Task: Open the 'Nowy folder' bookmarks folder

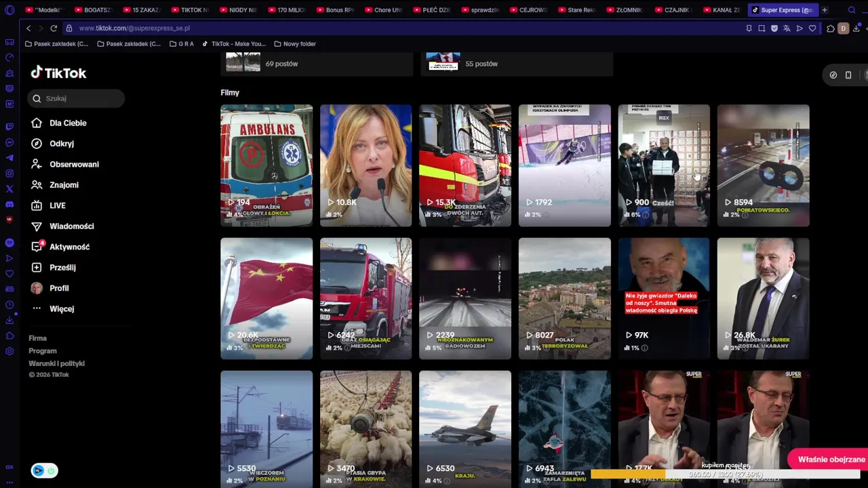Action: coord(295,44)
